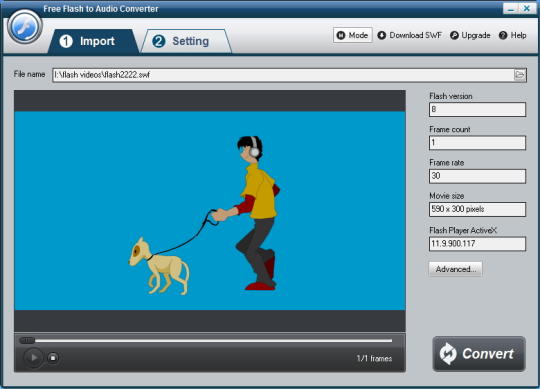Click the Free Flash to Audio Converter title

[101, 9]
